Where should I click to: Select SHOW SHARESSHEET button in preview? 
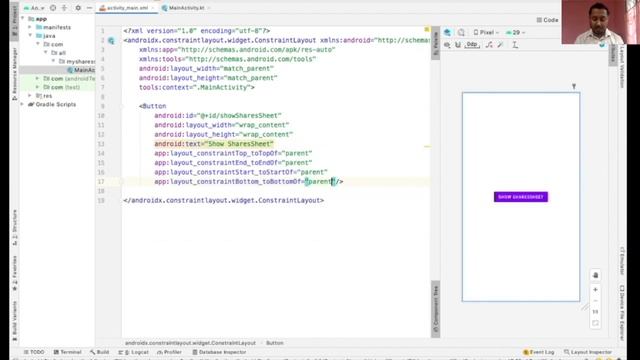pos(521,197)
